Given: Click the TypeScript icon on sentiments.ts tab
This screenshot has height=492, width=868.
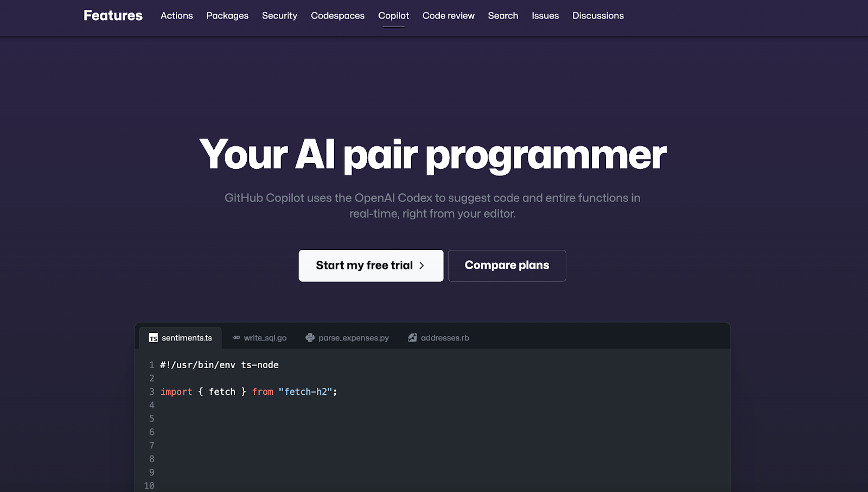Looking at the screenshot, I should 154,338.
